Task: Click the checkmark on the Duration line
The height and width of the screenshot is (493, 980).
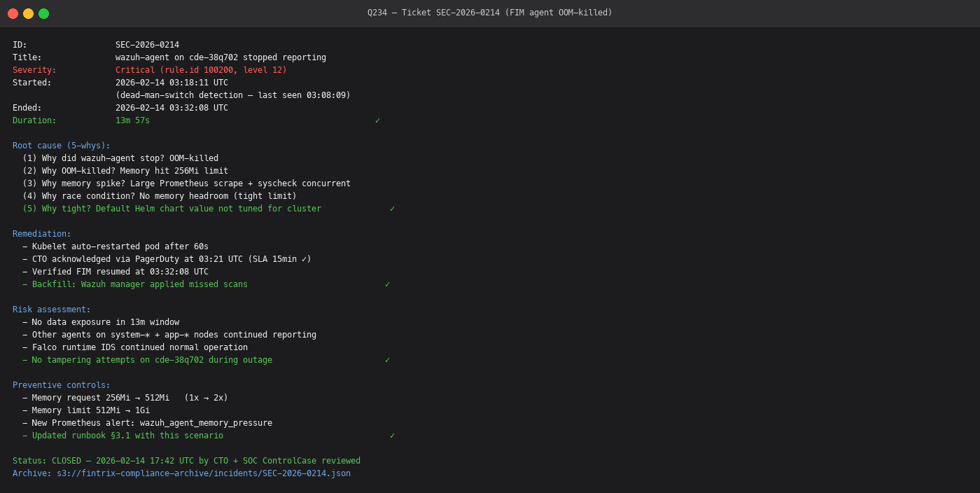Action: (377, 120)
